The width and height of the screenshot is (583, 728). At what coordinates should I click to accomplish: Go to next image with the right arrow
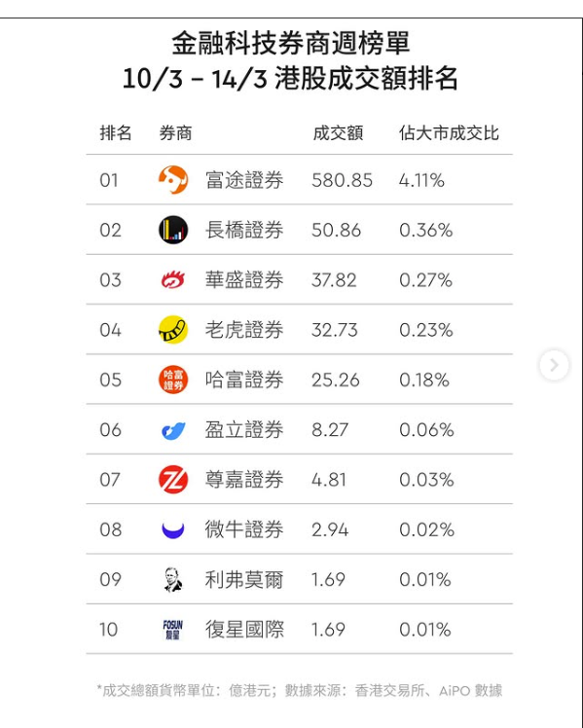pos(554,365)
